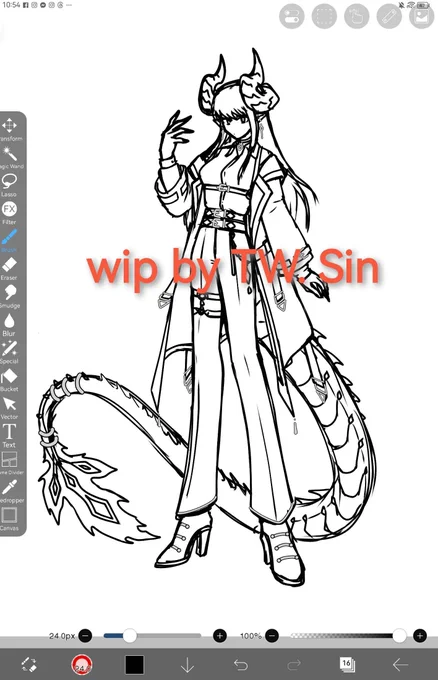This screenshot has width=438, height=680.
Task: Click the 100% opacity label
Action: 251,636
